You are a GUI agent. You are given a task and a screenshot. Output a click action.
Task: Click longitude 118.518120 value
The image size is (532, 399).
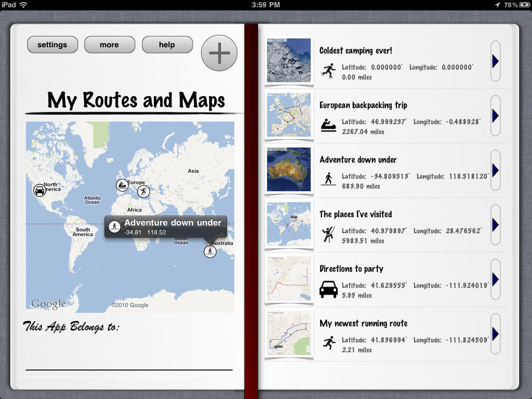pos(469,177)
